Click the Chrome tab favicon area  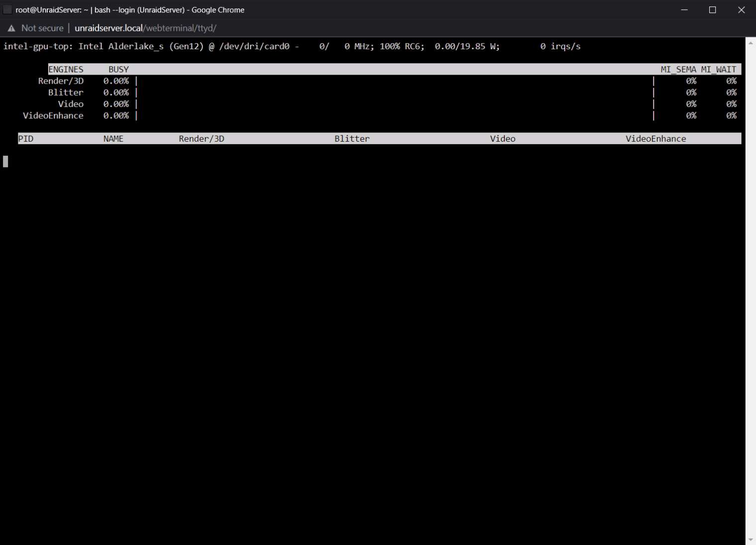[7, 9]
